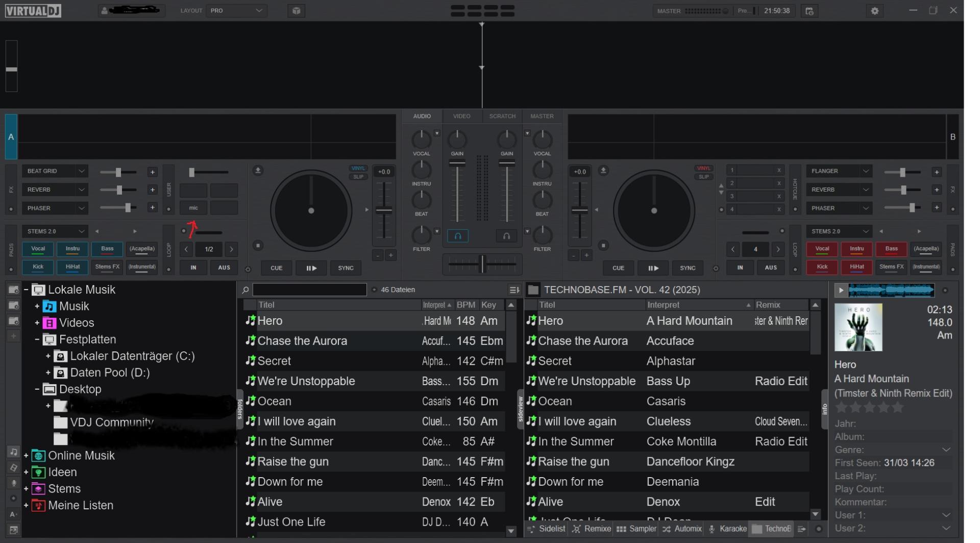
Task: Click the Hero album cover thumbnail
Action: pyautogui.click(x=858, y=327)
